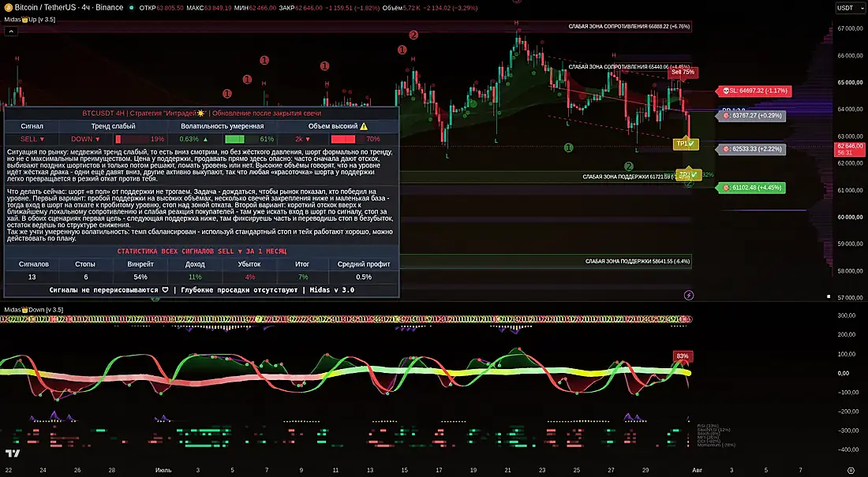The image size is (868, 477).
Task: Click the statistics heading СТАТИСТИКА ВСЕХ СИГНАЛОВ
Action: tap(201, 252)
